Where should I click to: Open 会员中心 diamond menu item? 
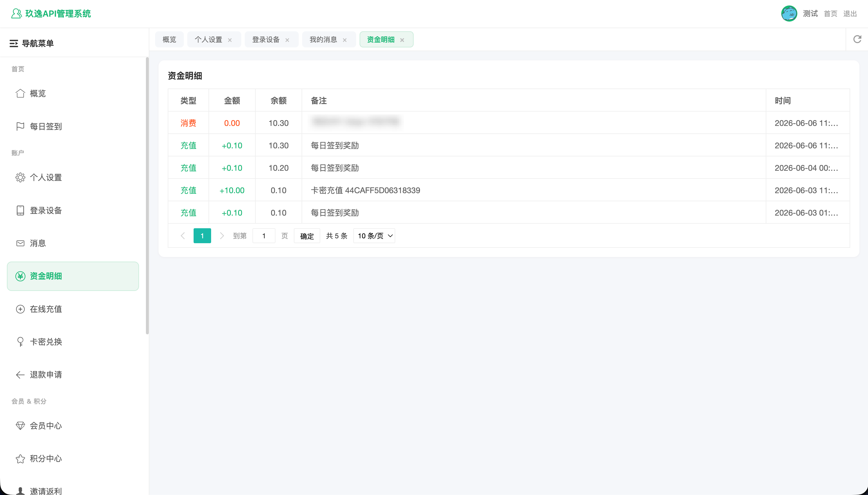click(x=73, y=426)
